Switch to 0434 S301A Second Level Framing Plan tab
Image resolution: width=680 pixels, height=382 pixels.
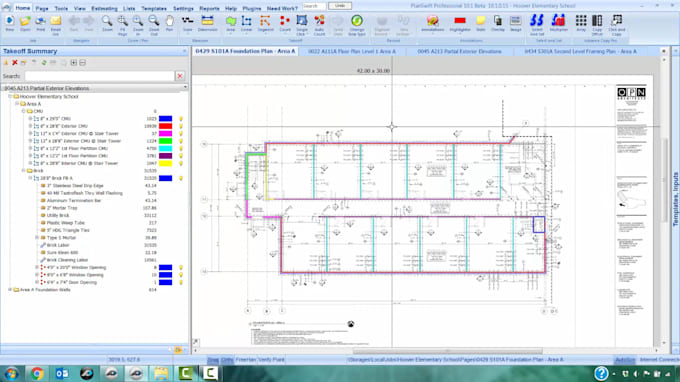[580, 51]
